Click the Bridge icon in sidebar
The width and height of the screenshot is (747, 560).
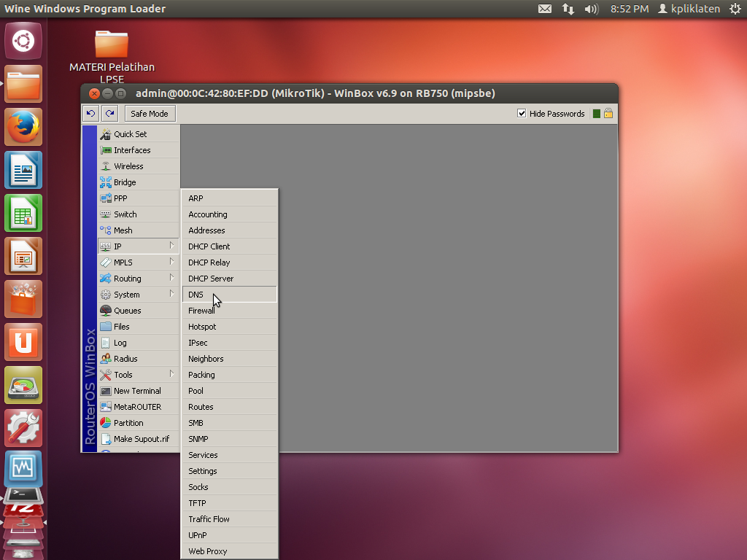(x=105, y=182)
